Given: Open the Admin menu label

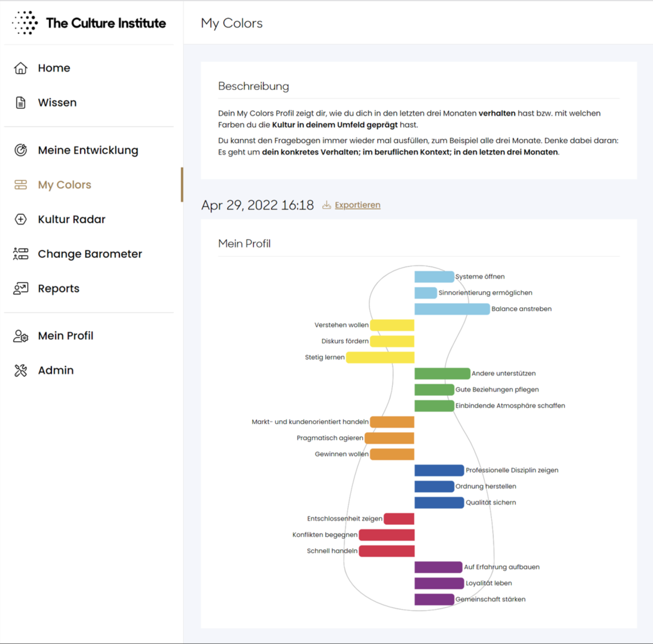Looking at the screenshot, I should (56, 370).
